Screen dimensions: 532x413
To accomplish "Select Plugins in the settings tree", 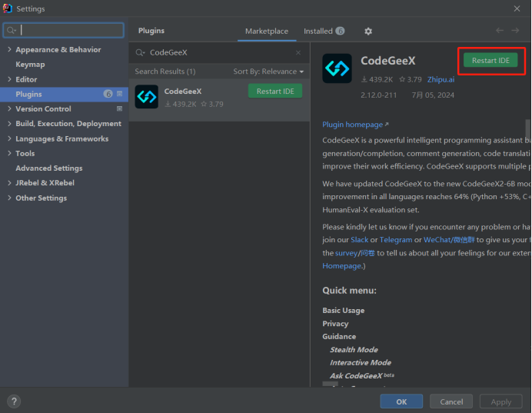I will (x=64, y=94).
